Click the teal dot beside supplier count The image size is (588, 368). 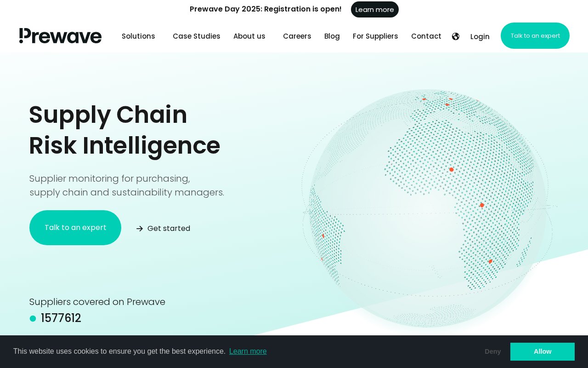33,318
